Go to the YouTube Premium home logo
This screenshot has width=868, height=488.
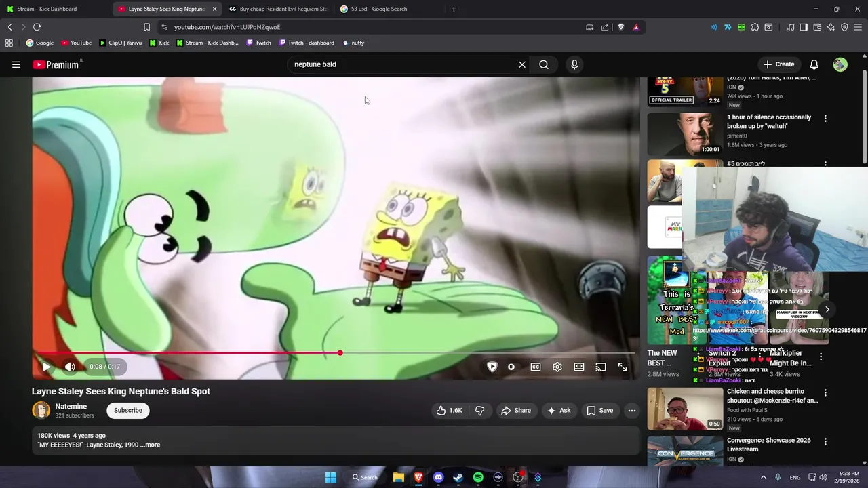[57, 64]
